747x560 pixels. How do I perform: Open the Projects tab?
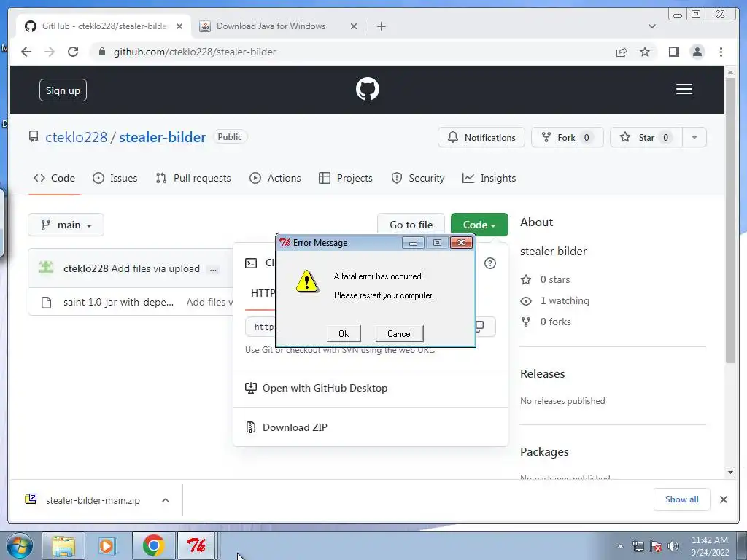(345, 178)
